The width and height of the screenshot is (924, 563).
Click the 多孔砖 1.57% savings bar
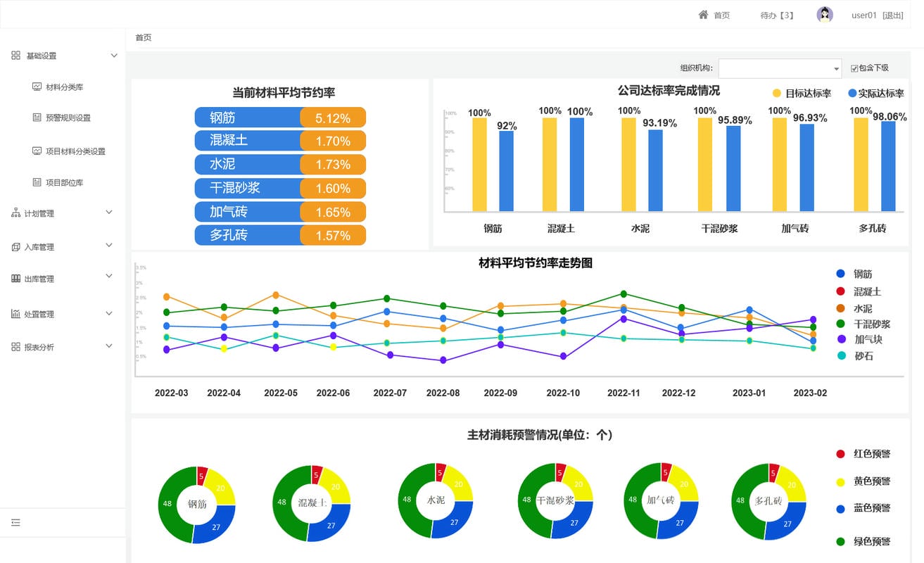click(280, 235)
